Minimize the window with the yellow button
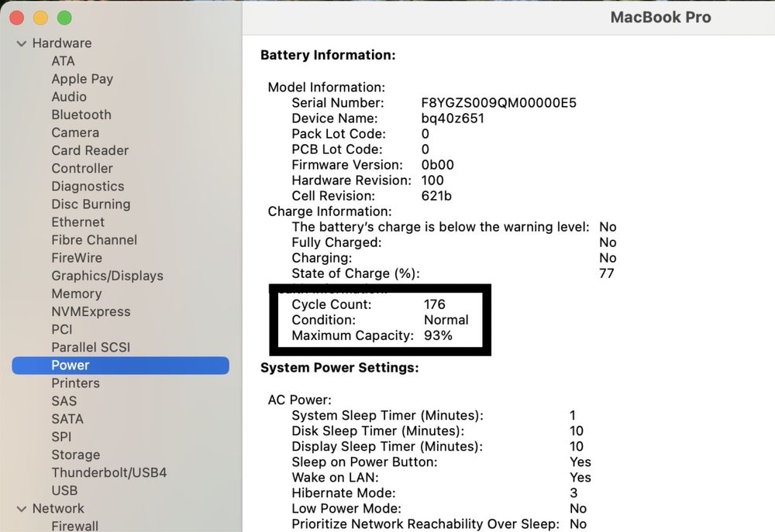The height and width of the screenshot is (532, 775). tap(40, 18)
